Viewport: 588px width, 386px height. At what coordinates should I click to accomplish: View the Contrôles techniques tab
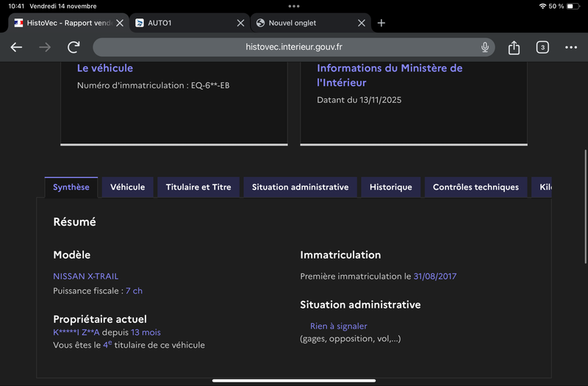pyautogui.click(x=476, y=187)
